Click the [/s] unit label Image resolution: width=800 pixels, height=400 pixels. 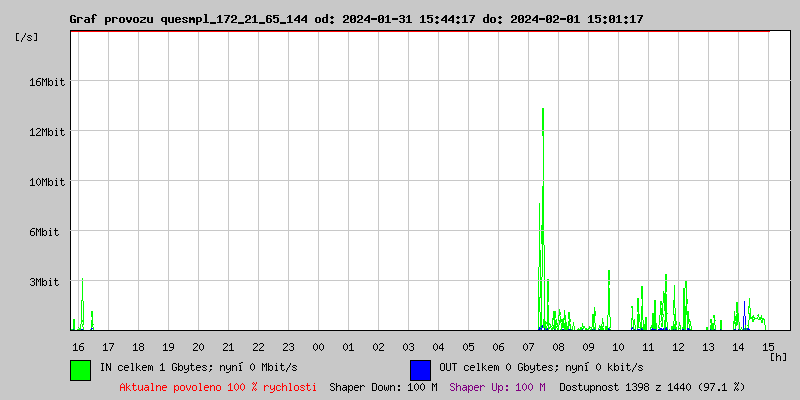tap(27, 37)
